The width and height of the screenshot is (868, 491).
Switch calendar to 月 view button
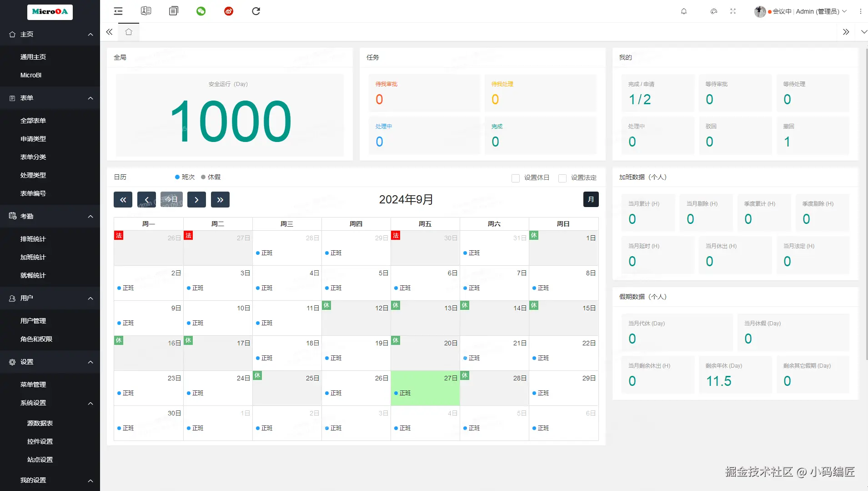(x=591, y=199)
